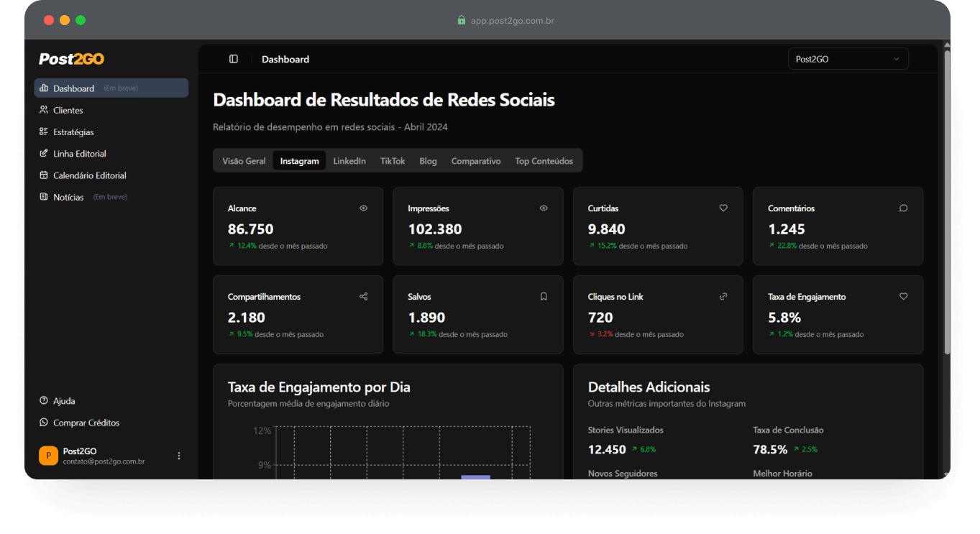Click the link icon on Cliques no Link card

pyautogui.click(x=723, y=296)
